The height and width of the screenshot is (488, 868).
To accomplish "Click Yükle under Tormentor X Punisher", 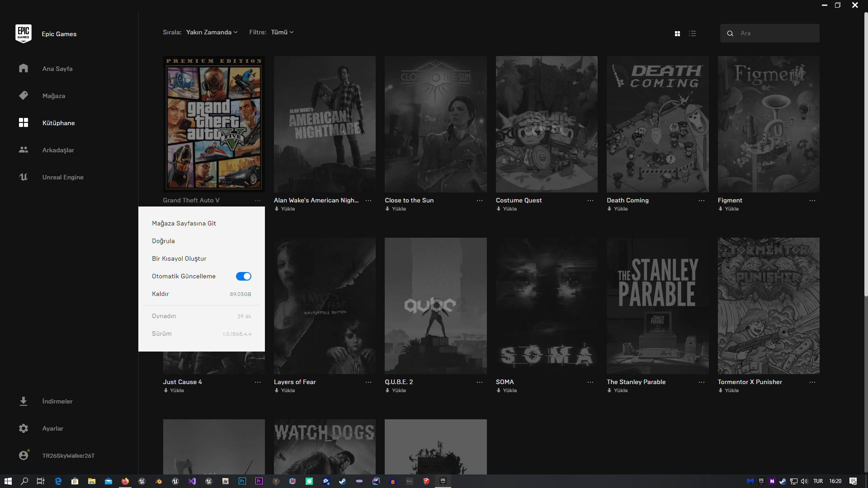I will pos(728,390).
